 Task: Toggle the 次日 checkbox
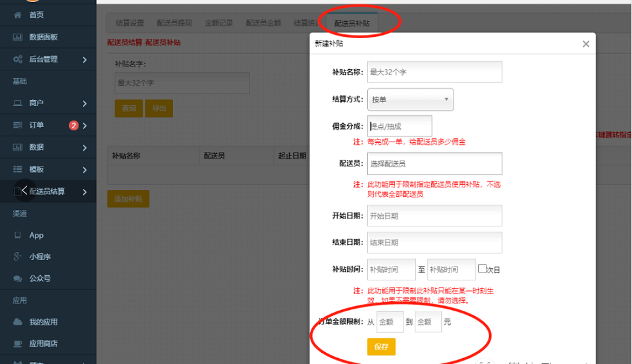[x=482, y=269]
